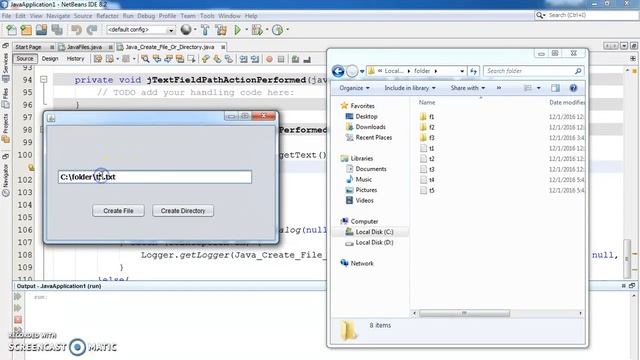Toggle the Design editor view
Viewport: 640px width, 360px height.
50,59
